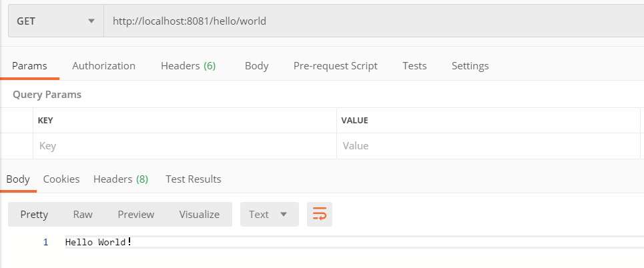Open the request Headers (6) tab
This screenshot has width=644, height=268.
[188, 65]
